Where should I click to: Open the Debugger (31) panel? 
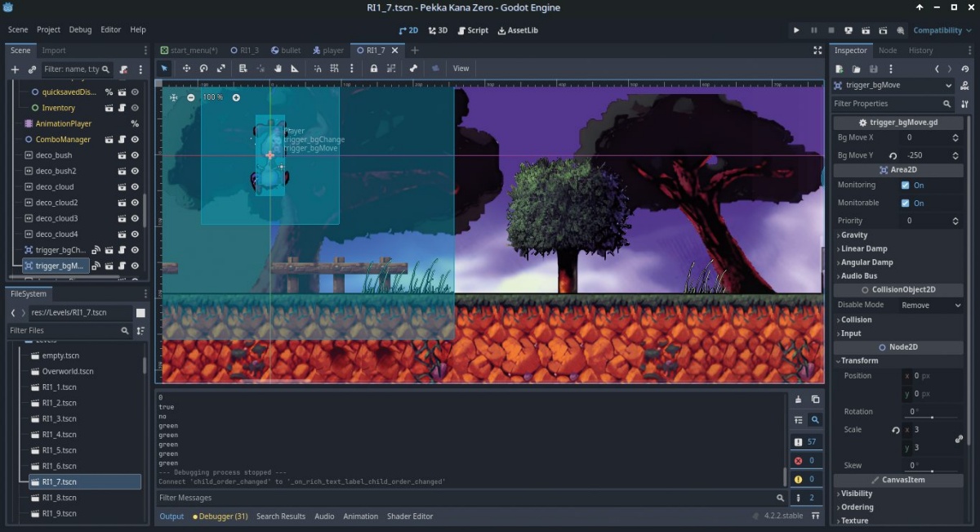(x=220, y=516)
